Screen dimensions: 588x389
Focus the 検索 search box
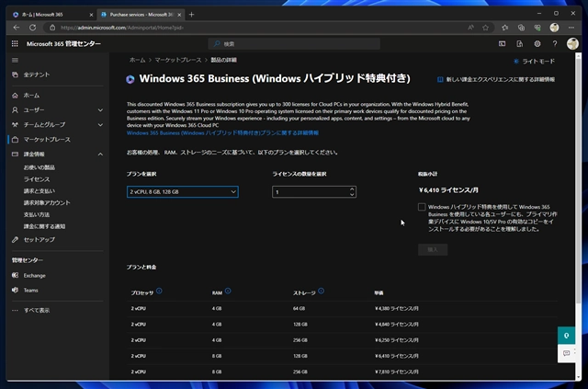294,44
